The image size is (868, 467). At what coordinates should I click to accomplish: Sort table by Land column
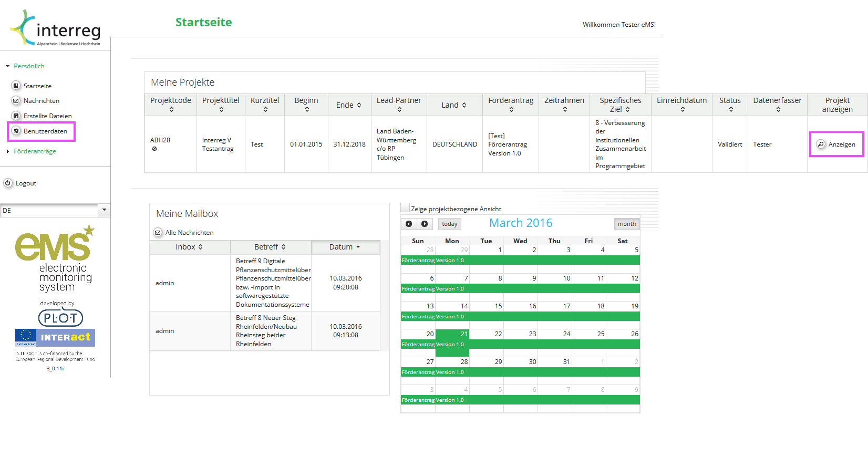[454, 105]
